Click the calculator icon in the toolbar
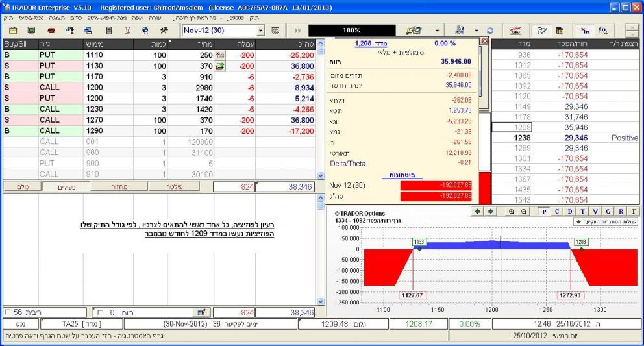The width and height of the screenshot is (644, 346). [x=109, y=31]
